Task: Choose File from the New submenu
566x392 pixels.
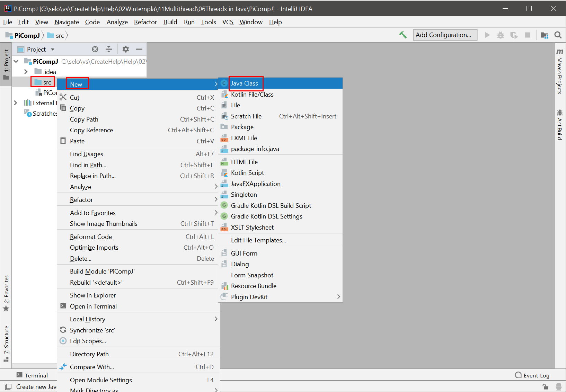Action: [280, 105]
